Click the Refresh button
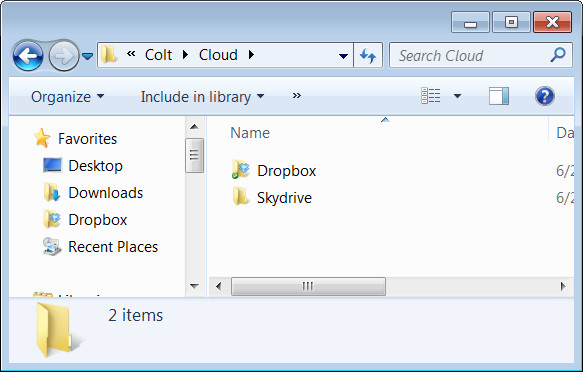583x372 pixels. 368,55
